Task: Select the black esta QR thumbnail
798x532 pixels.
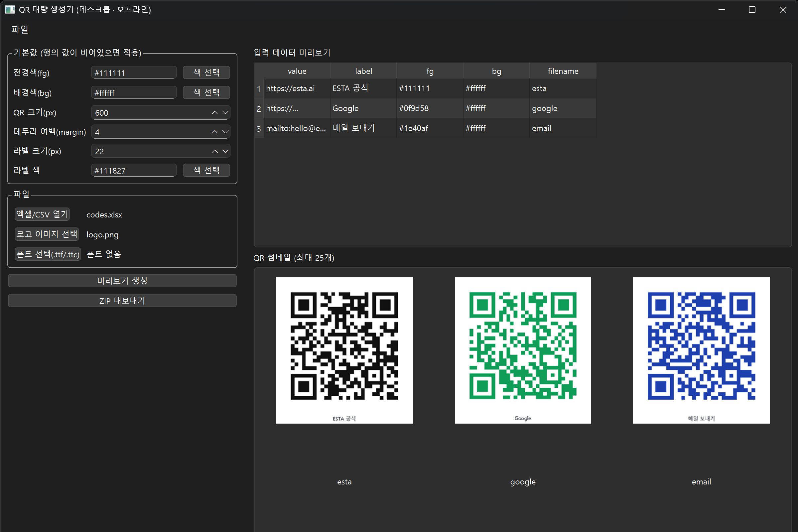Action: tap(344, 350)
